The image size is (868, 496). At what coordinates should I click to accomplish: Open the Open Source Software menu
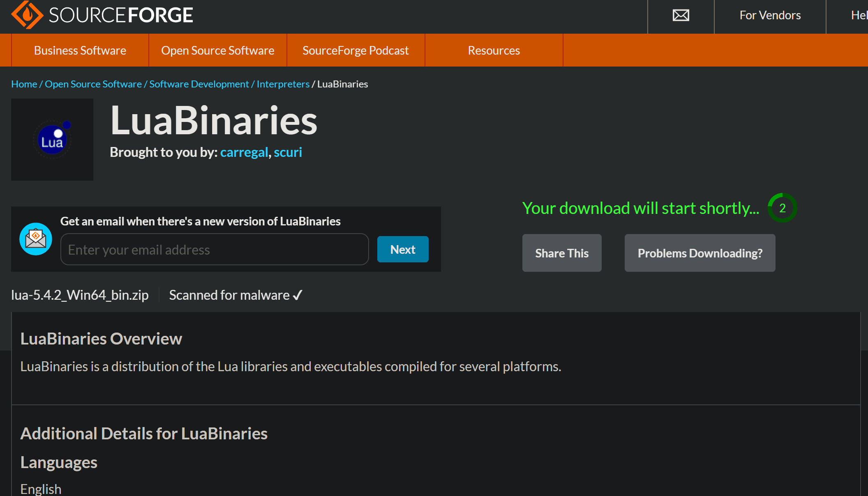click(217, 51)
